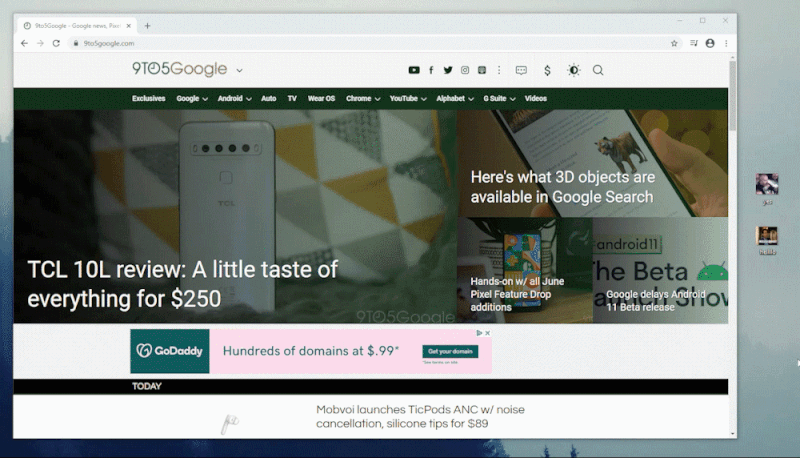Expand the 9to5Google site switcher chevron
Screen dimensions: 800x458
click(x=239, y=70)
